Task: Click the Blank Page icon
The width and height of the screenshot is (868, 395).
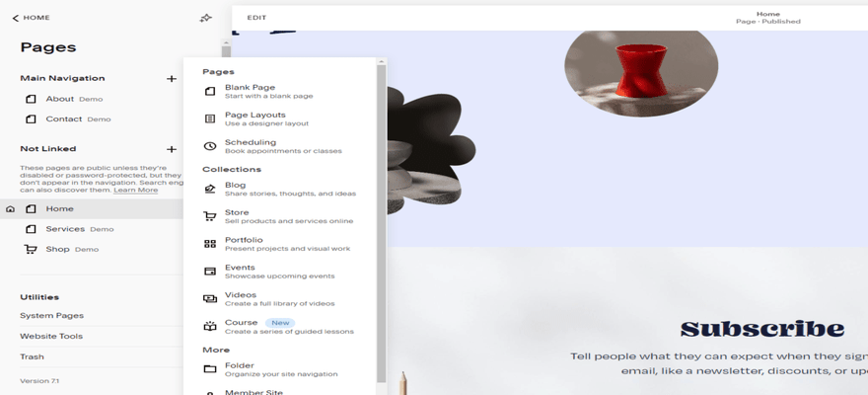Action: [x=209, y=91]
